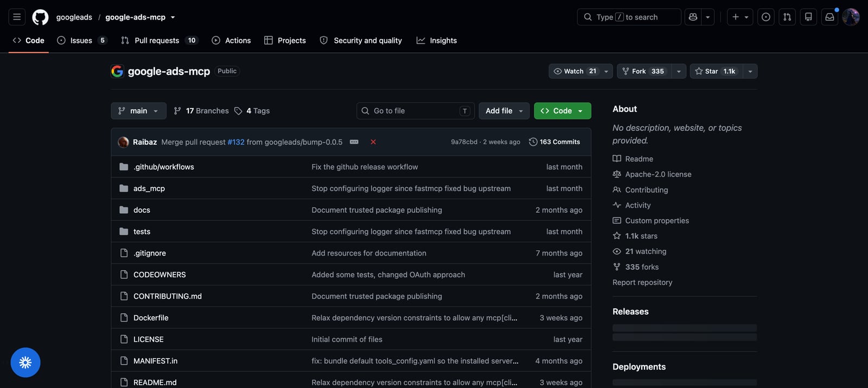Open the Dockerfile

(151, 317)
